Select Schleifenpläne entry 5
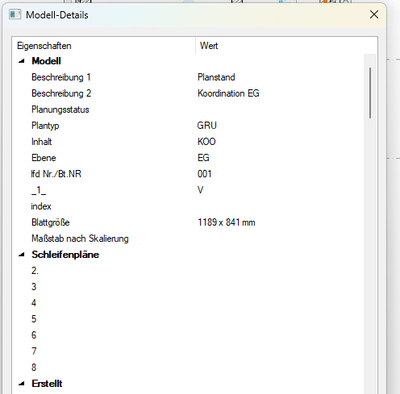Viewport: 400px width, 394px height. [x=189, y=319]
